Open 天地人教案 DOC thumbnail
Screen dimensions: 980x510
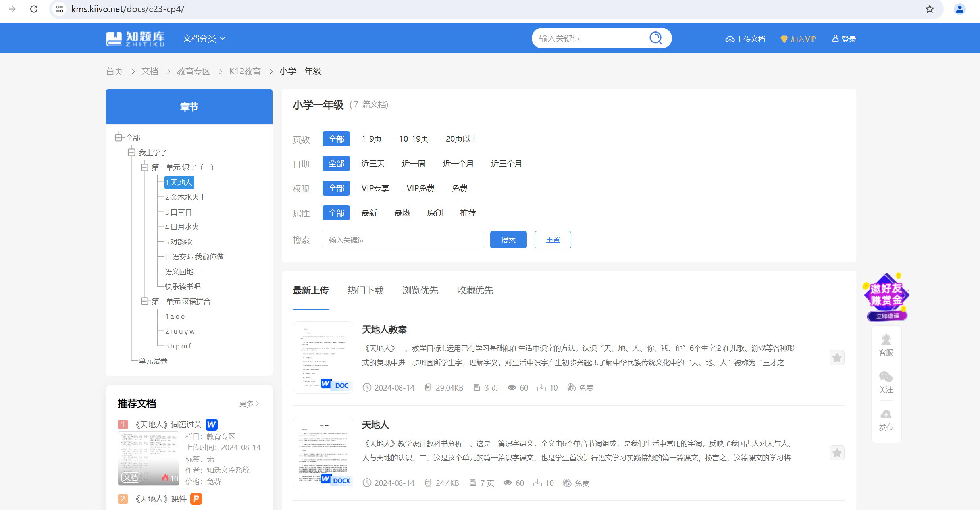tap(323, 358)
